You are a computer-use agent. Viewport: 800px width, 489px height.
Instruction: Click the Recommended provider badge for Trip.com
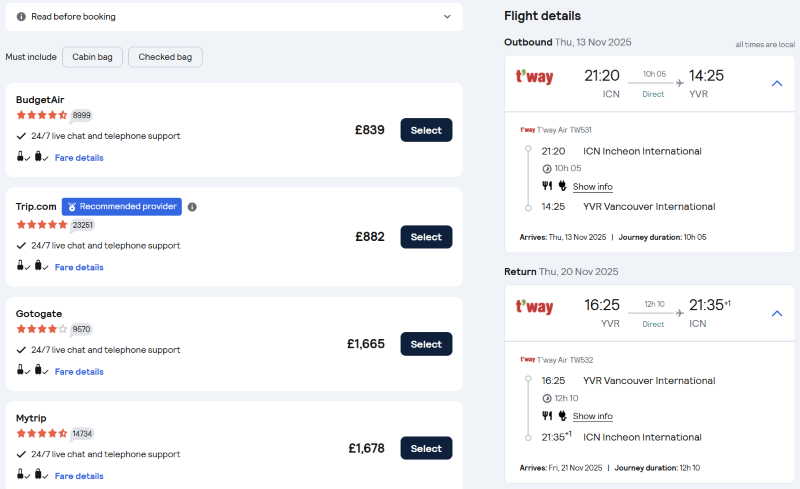pyautogui.click(x=122, y=207)
